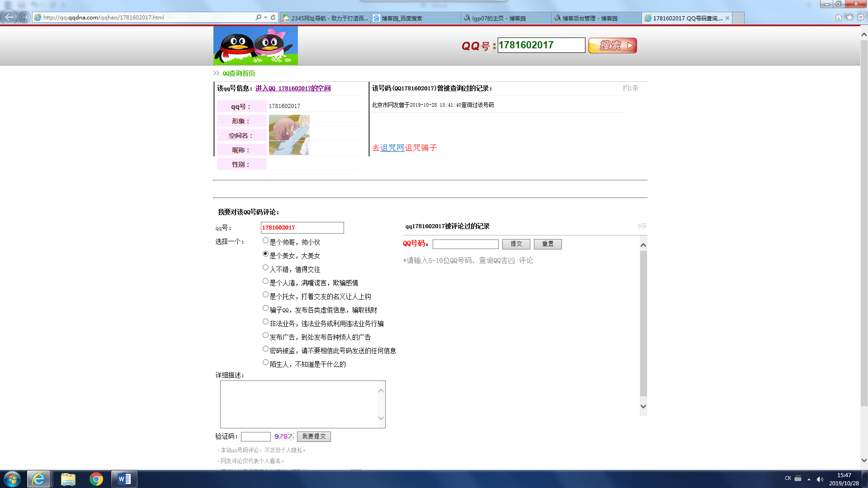
Task: Expand the address bar search dropdown arrow
Action: tap(265, 17)
